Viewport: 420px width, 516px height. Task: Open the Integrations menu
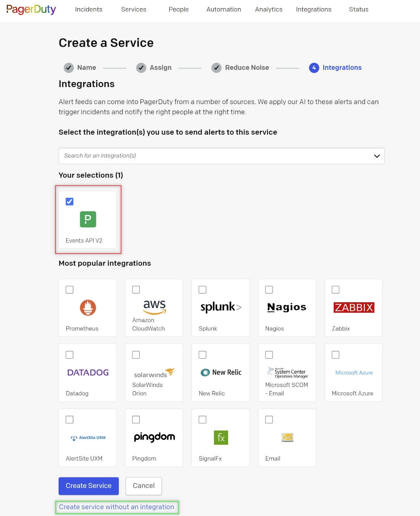coord(313,9)
